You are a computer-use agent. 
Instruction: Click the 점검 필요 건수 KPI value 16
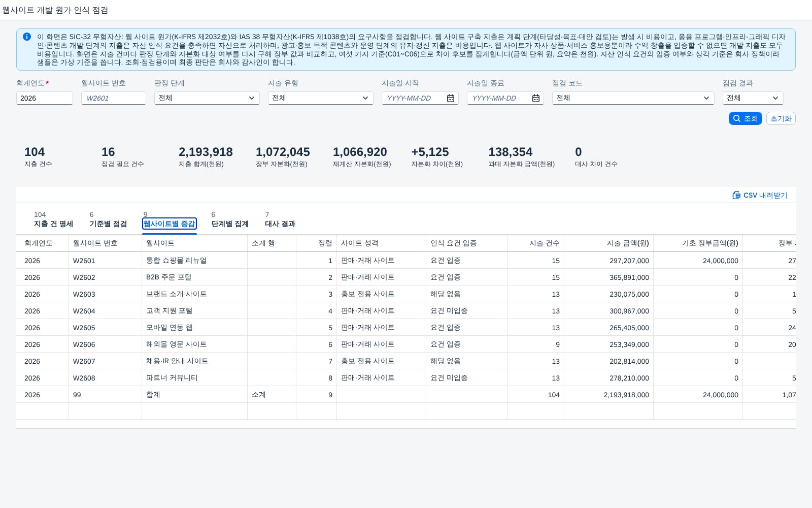[108, 152]
